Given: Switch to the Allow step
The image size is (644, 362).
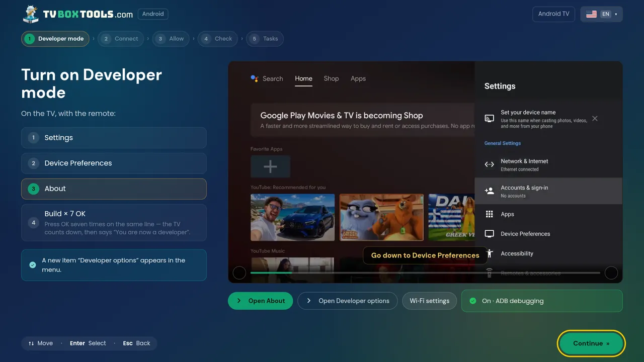Looking at the screenshot, I should click(171, 39).
